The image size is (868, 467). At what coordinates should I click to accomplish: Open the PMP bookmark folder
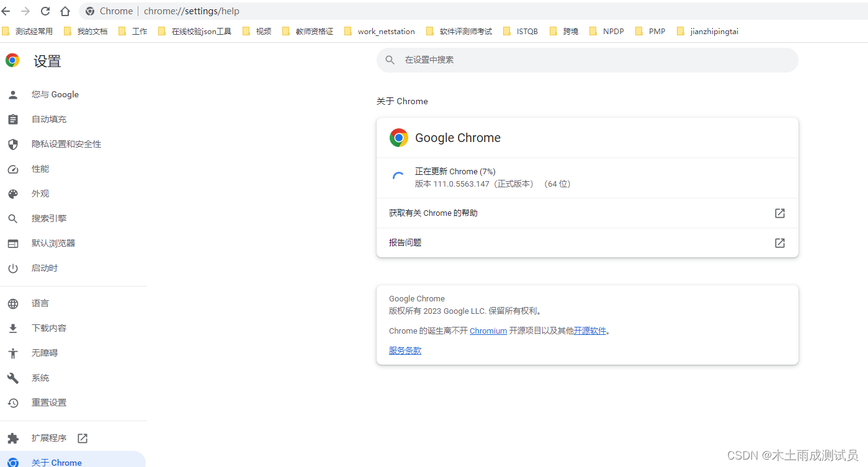[x=650, y=31]
